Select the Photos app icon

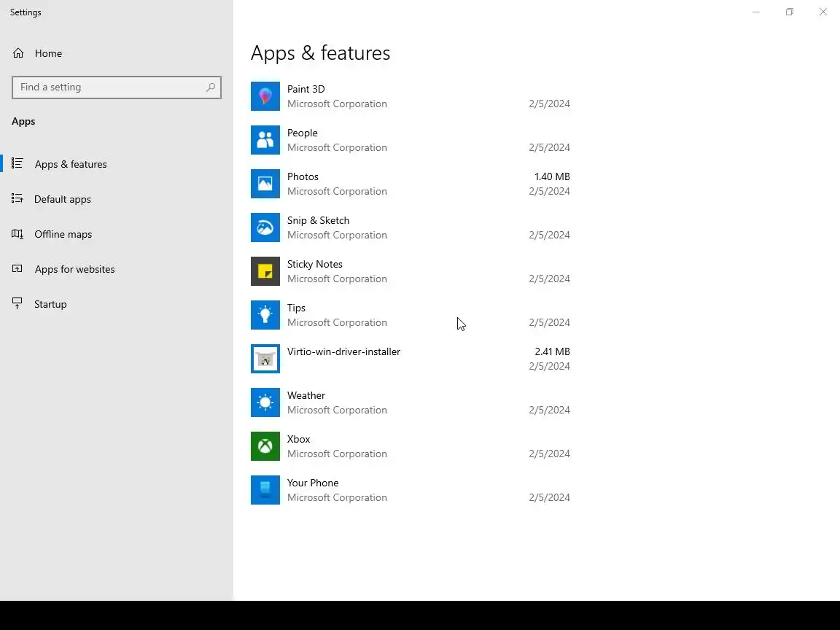(265, 184)
